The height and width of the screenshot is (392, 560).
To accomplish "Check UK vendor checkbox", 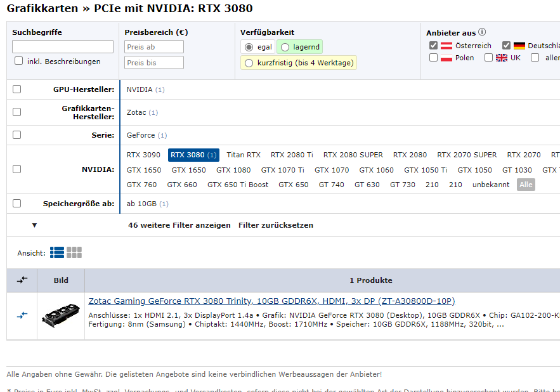I will point(488,58).
